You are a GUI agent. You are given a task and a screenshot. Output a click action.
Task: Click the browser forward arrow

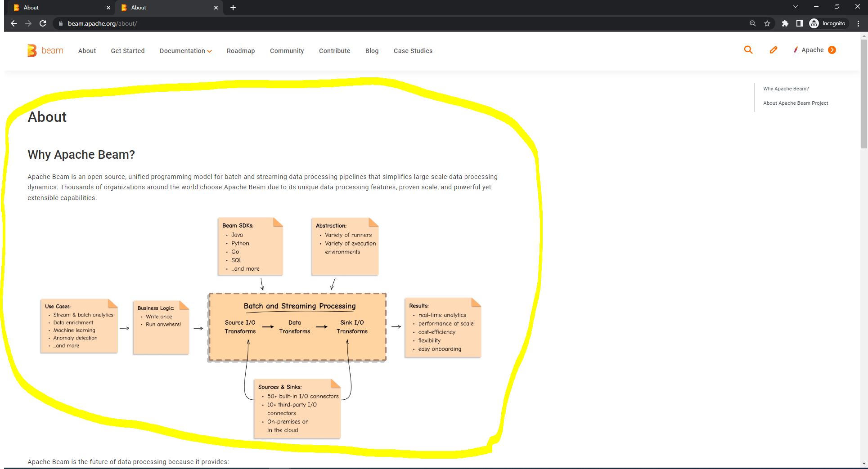point(28,23)
